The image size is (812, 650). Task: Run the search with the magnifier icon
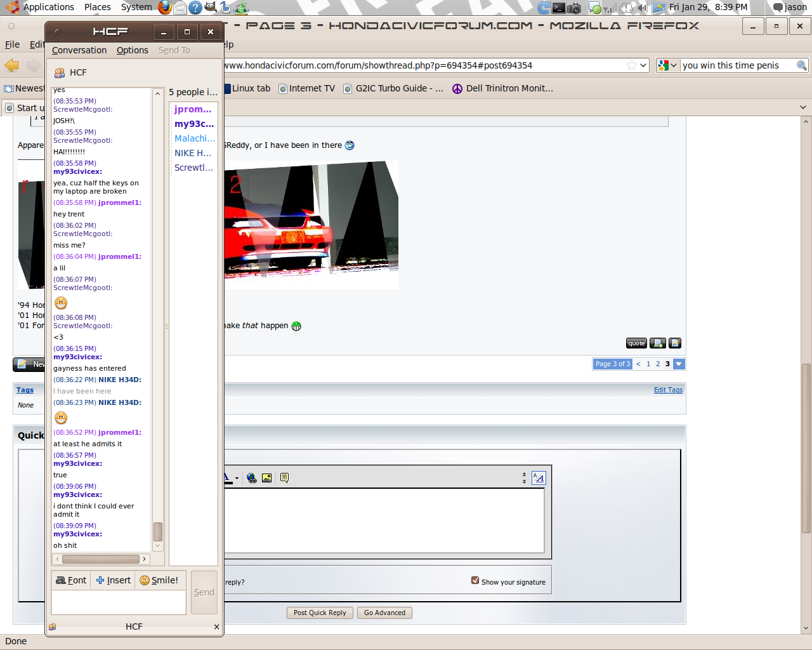click(802, 65)
